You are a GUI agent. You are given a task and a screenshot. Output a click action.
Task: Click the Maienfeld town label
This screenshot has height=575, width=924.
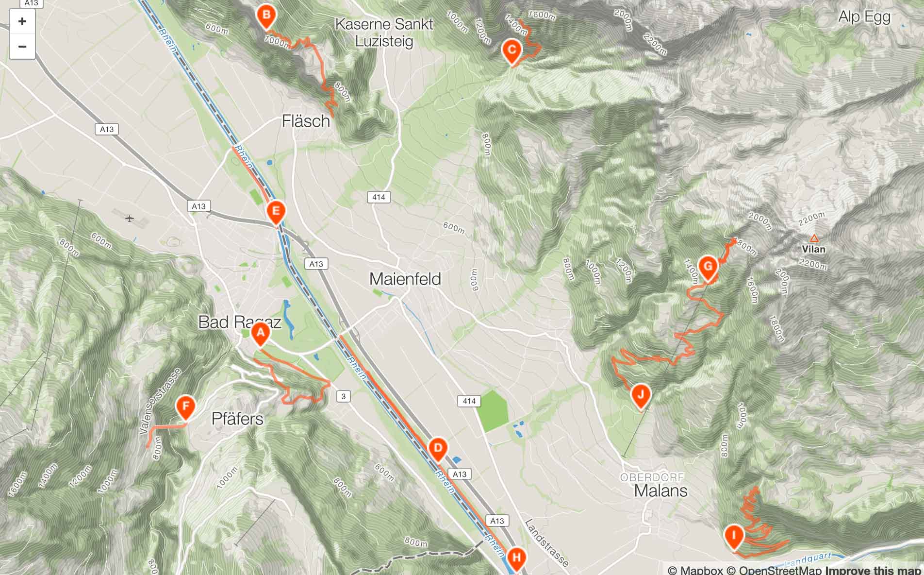[x=405, y=279]
